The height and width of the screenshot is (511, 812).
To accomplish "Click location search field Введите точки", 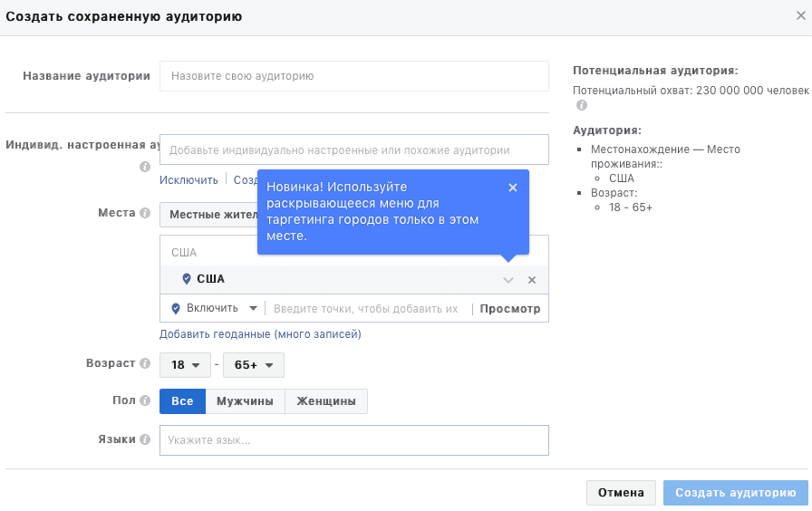I will tap(366, 309).
